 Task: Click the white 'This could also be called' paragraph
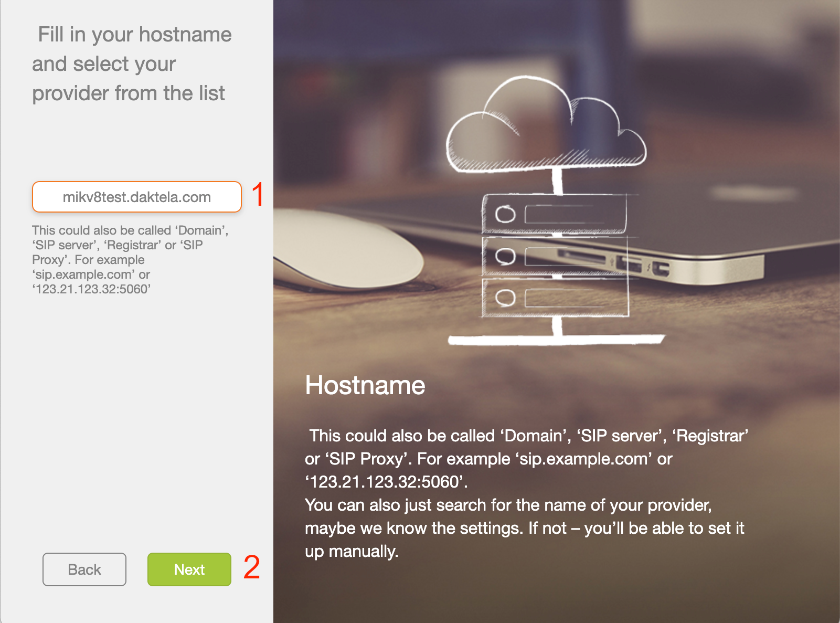(526, 458)
